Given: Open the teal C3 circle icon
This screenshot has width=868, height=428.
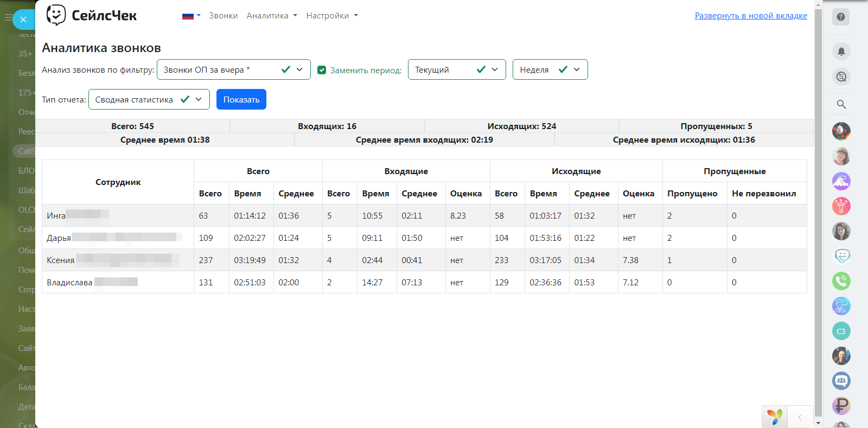Looking at the screenshot, I should point(841,331).
